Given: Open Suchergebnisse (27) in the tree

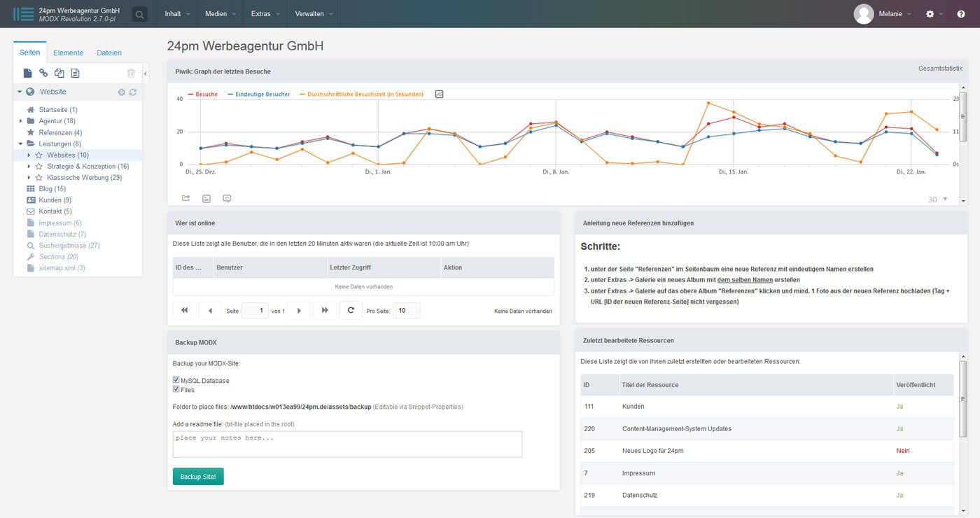Looking at the screenshot, I should point(69,246).
